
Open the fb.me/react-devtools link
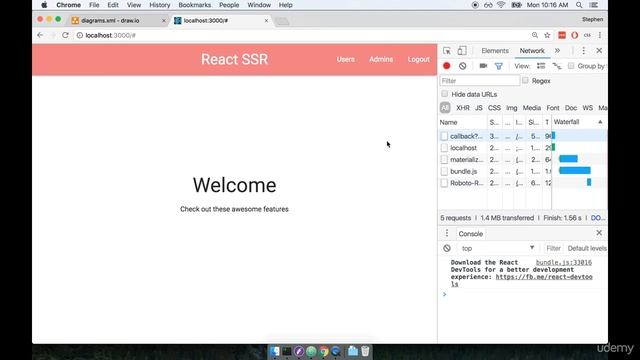[x=544, y=277]
